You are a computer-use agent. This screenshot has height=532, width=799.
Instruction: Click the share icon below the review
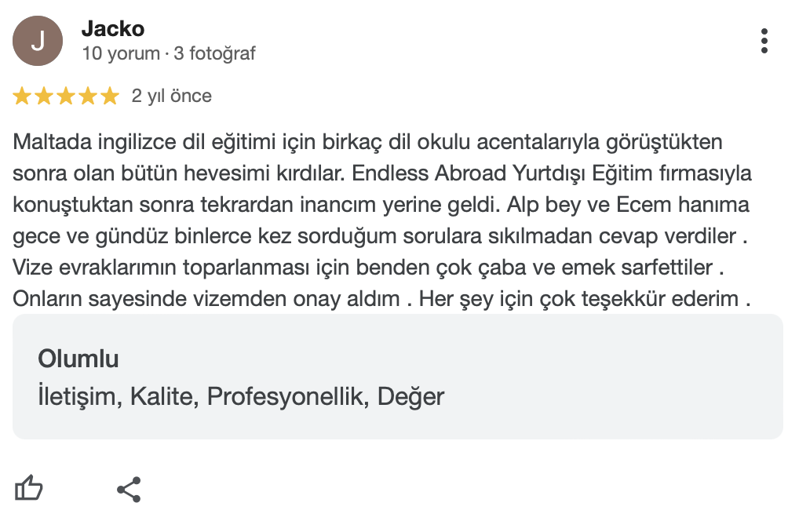pyautogui.click(x=129, y=489)
